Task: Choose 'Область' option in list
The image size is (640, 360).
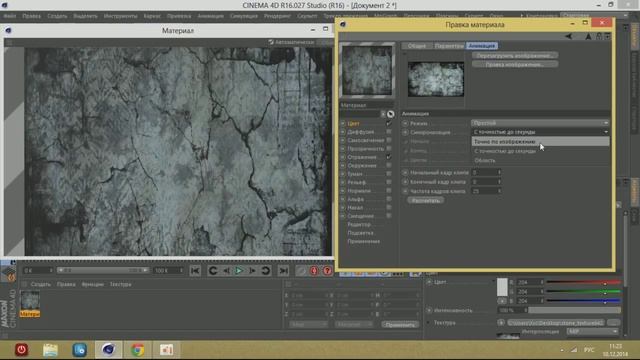Action: click(540, 160)
